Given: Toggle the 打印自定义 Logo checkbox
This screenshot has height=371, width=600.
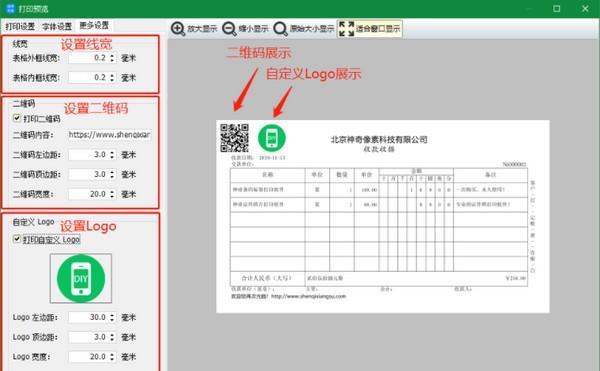Looking at the screenshot, I should tap(17, 239).
